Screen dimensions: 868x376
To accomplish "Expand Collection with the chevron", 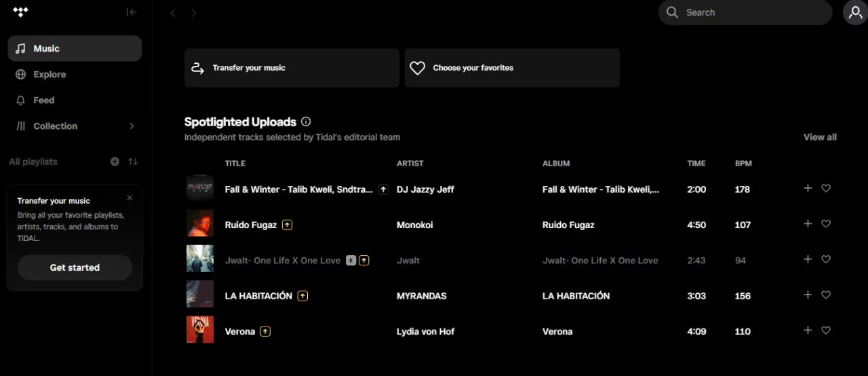I will [x=132, y=126].
